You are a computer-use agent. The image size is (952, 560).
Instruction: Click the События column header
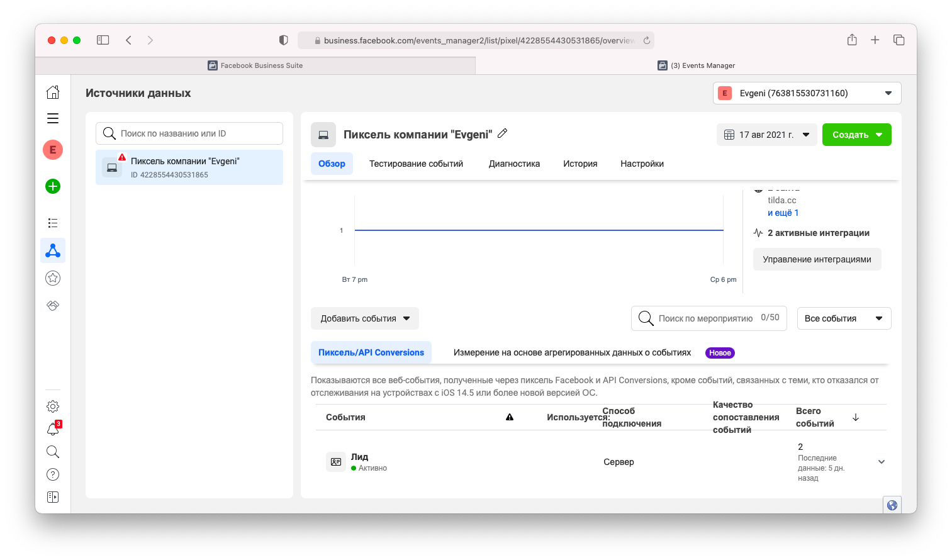(x=345, y=417)
